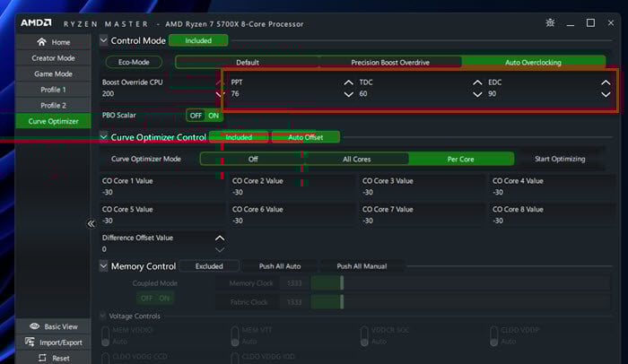Decrease the TDC value with down arrow
The height and width of the screenshot is (364, 628).
point(477,94)
